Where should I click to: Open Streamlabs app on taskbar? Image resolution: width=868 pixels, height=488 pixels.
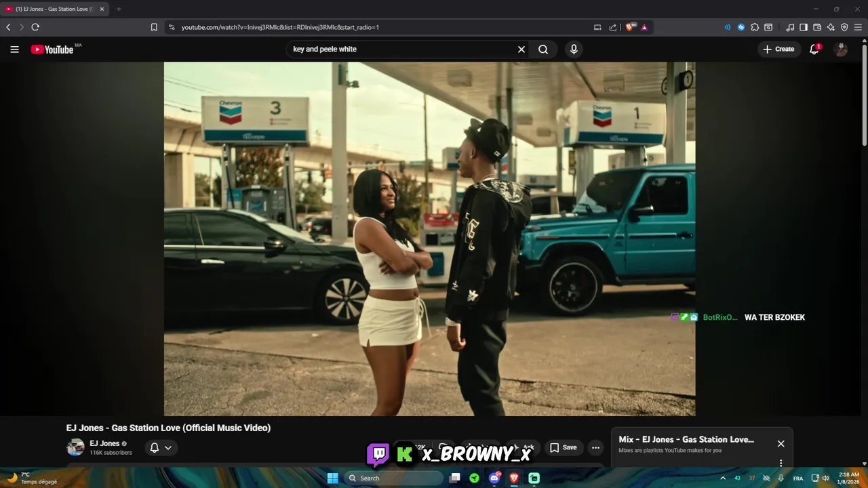point(534,478)
